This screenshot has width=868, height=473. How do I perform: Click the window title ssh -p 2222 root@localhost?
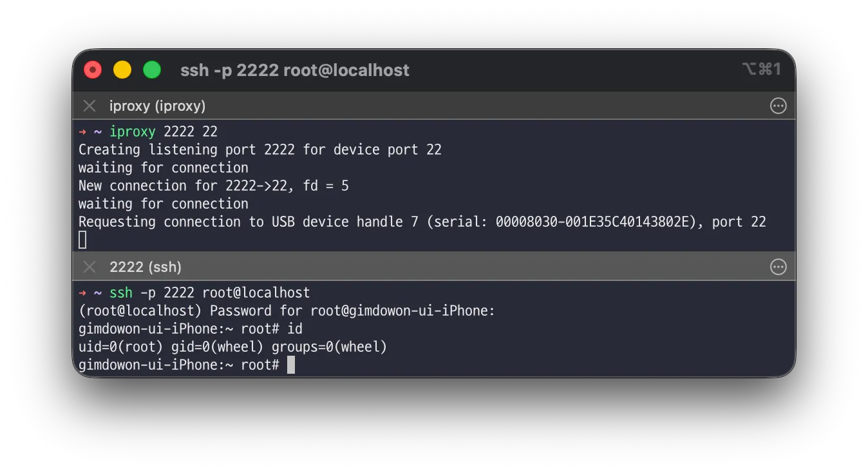point(295,70)
